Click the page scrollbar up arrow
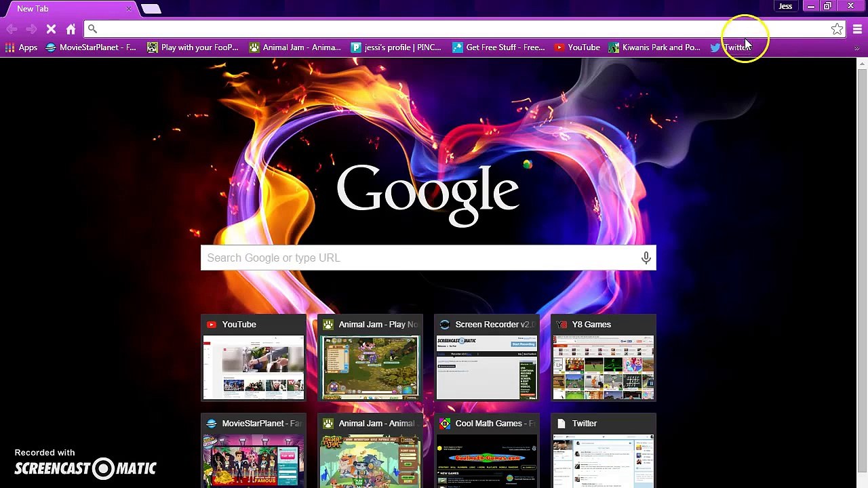Viewport: 868px width, 488px height. 862,64
